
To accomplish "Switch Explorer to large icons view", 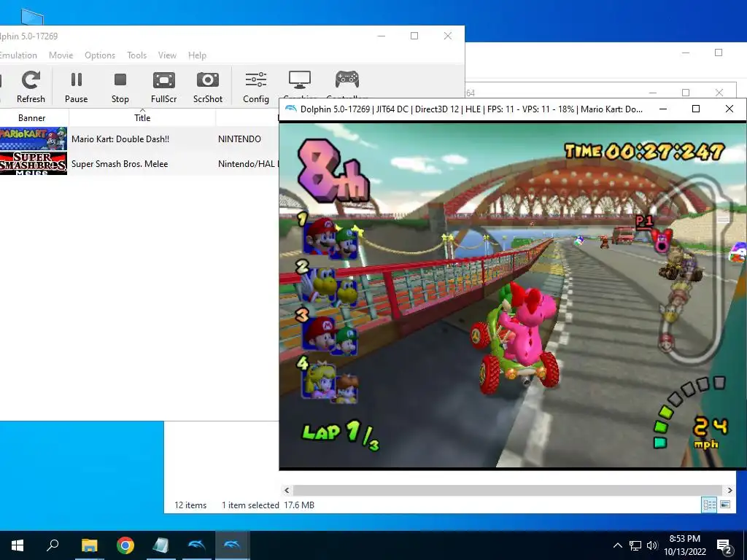I will [725, 505].
